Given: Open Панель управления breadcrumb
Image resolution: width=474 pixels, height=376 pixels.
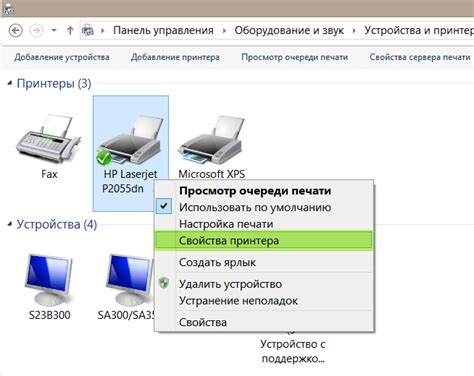Looking at the screenshot, I should (163, 30).
